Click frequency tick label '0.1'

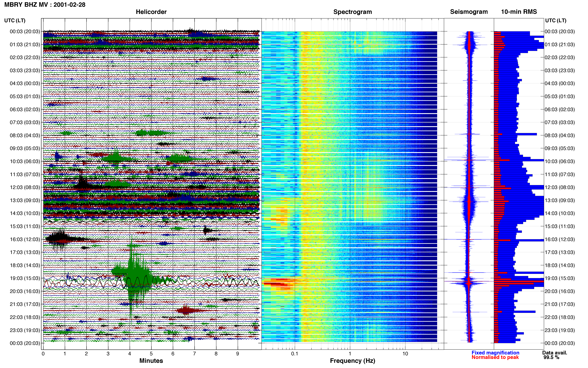(x=295, y=354)
